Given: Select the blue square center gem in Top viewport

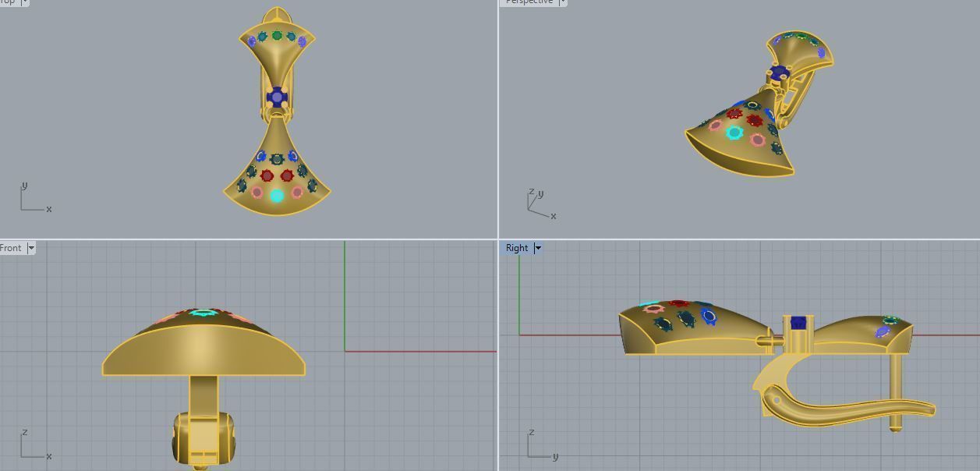Looking at the screenshot, I should pyautogui.click(x=277, y=97).
